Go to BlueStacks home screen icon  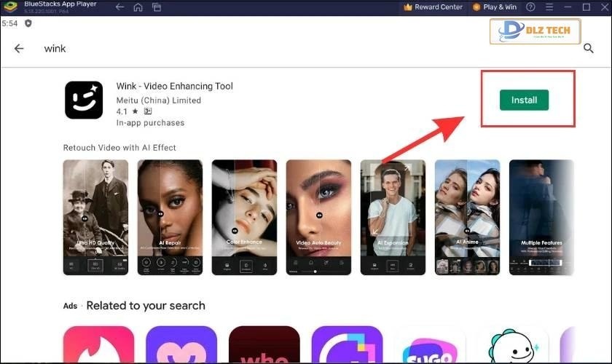138,7
